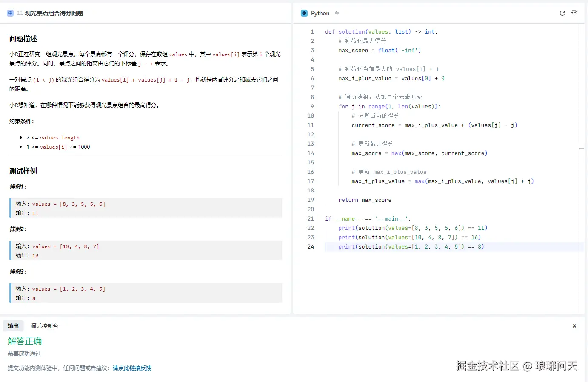The image size is (588, 382).
Task: Click the format code paint-roller icon
Action: (x=574, y=13)
